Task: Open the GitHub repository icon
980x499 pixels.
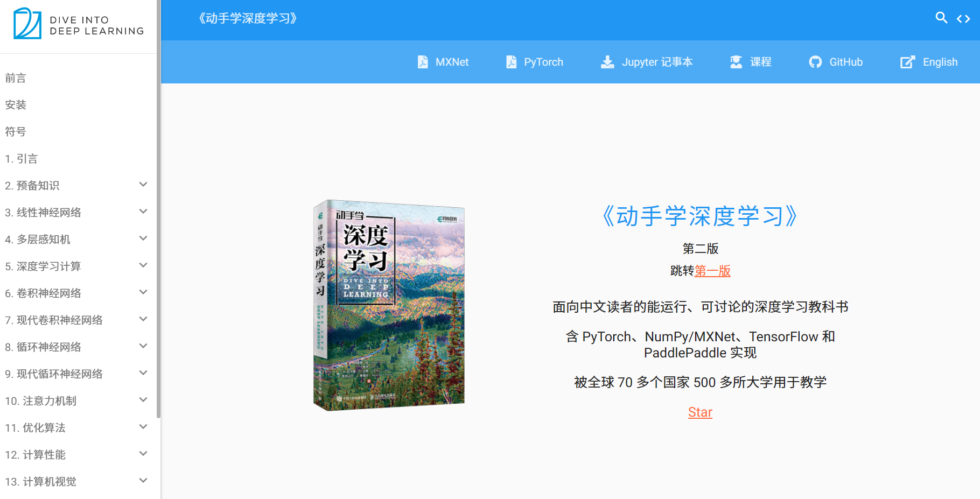Action: (x=815, y=61)
